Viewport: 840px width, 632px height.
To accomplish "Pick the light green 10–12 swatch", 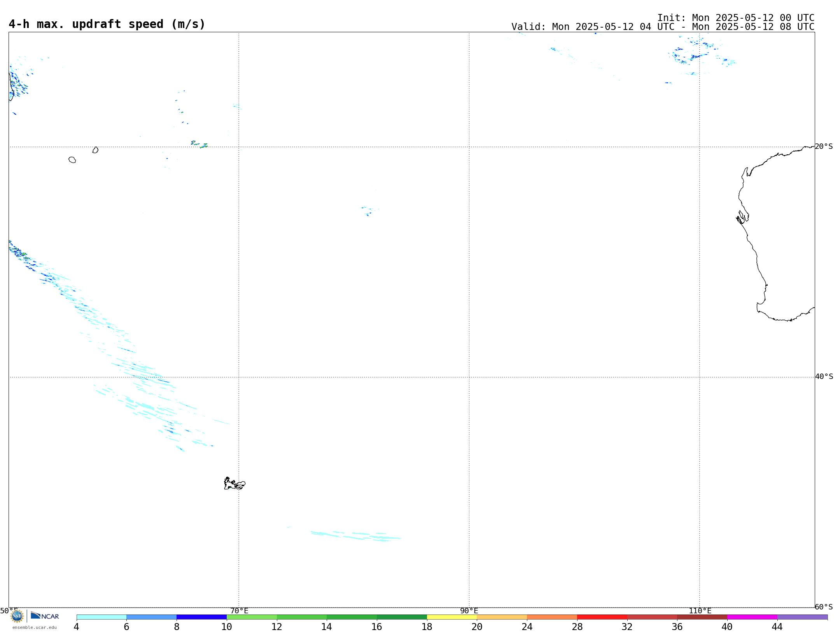I will [252, 617].
